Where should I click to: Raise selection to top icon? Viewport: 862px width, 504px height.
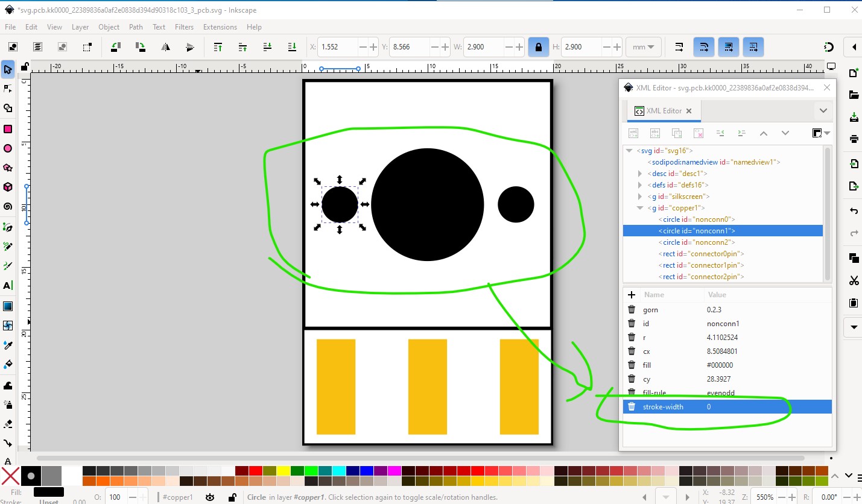(218, 46)
